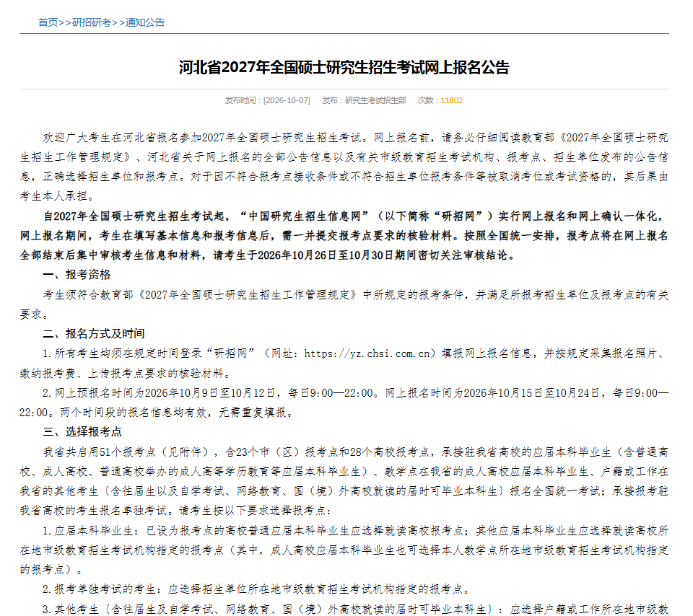Click item 1 starting 应届本科毕业生
Image resolution: width=693 pixels, height=616 pixels.
pos(344,550)
